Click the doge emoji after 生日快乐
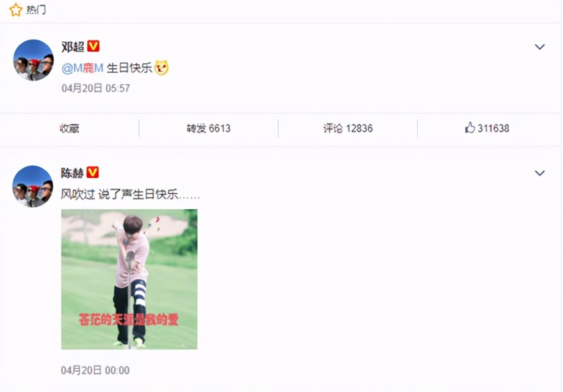Screen dimensions: 563x392 coord(161,68)
